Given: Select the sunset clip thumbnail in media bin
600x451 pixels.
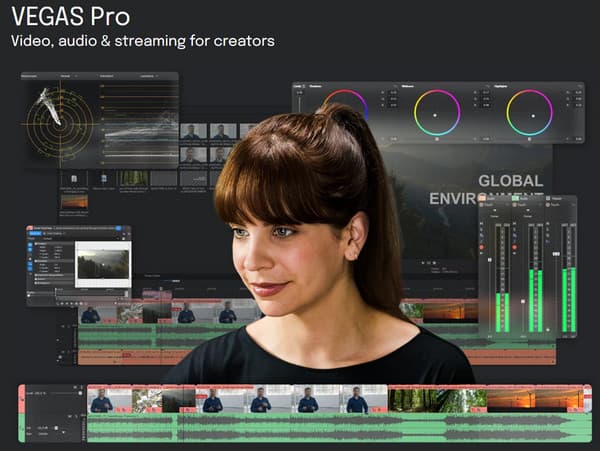Looking at the screenshot, I should click(74, 202).
